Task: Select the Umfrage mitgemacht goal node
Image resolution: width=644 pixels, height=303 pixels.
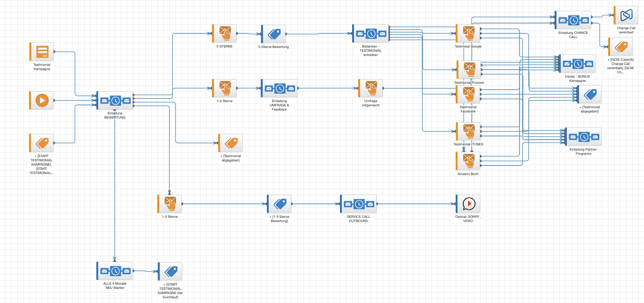Action: [x=371, y=88]
